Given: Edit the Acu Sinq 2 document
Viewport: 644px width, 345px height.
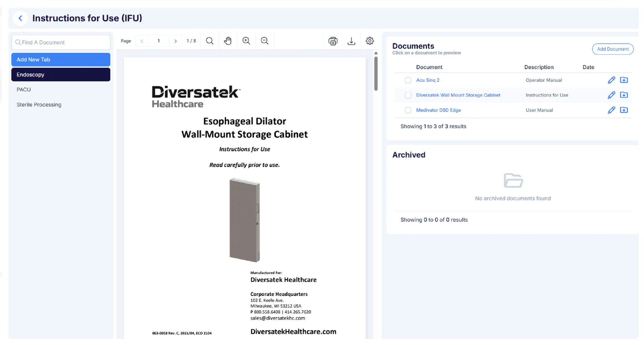Looking at the screenshot, I should [x=611, y=80].
